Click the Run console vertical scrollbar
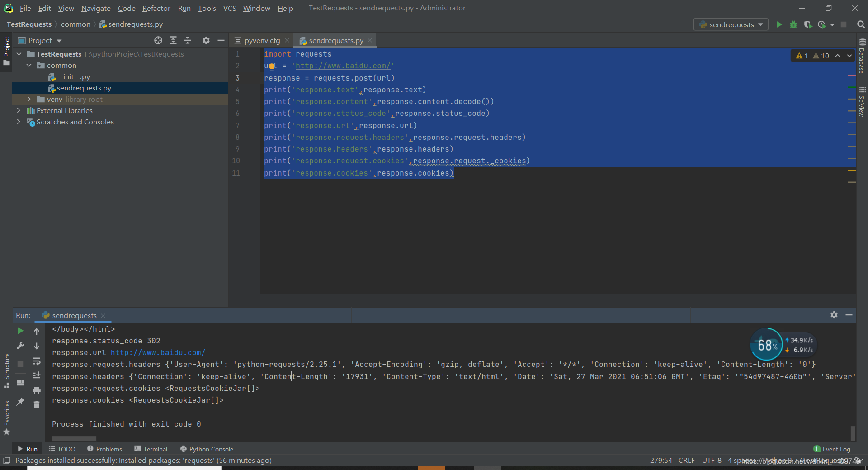Viewport: 868px width, 470px height. pos(853,433)
